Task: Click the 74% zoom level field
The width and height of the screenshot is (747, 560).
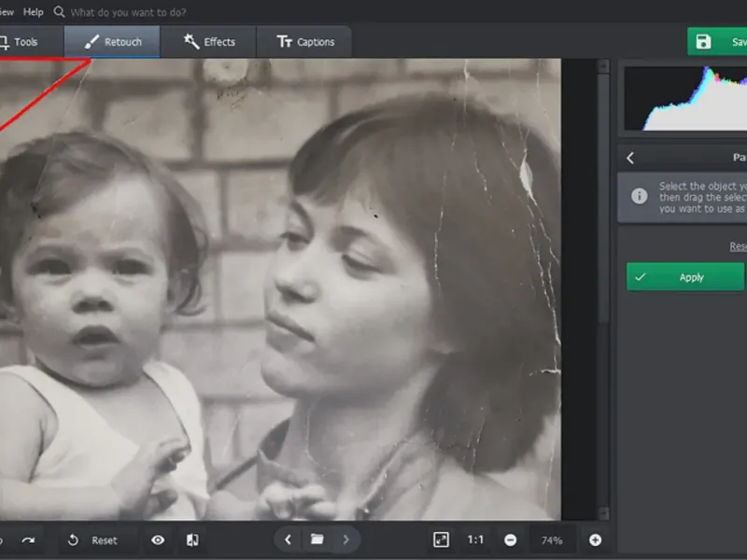Action: 552,539
